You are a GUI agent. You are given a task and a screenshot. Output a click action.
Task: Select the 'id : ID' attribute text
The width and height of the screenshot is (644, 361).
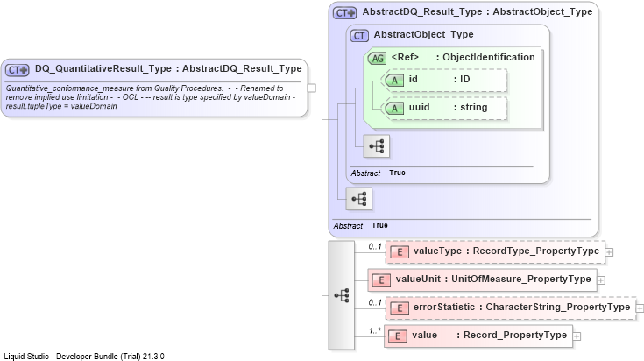click(x=440, y=79)
